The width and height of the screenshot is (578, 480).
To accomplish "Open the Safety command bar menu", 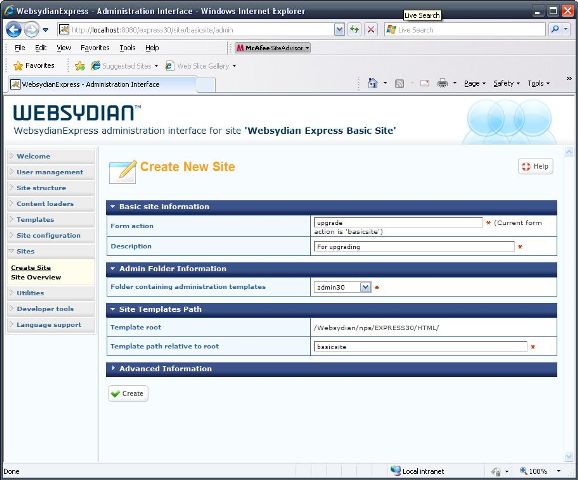I will tap(506, 84).
